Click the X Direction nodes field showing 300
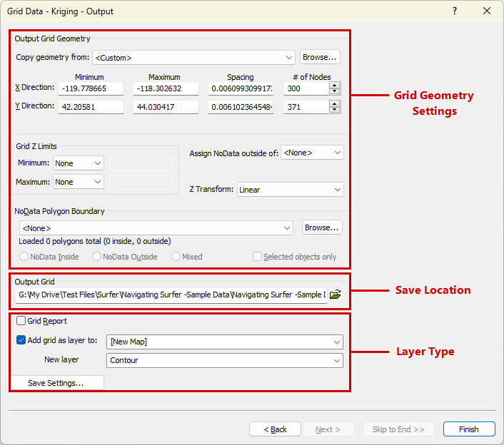504x445 pixels. tap(307, 88)
